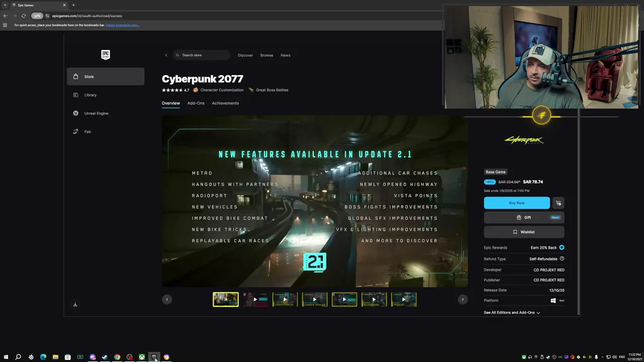
Task: Click the Release Date 12/10/20 value
Action: (x=557, y=290)
